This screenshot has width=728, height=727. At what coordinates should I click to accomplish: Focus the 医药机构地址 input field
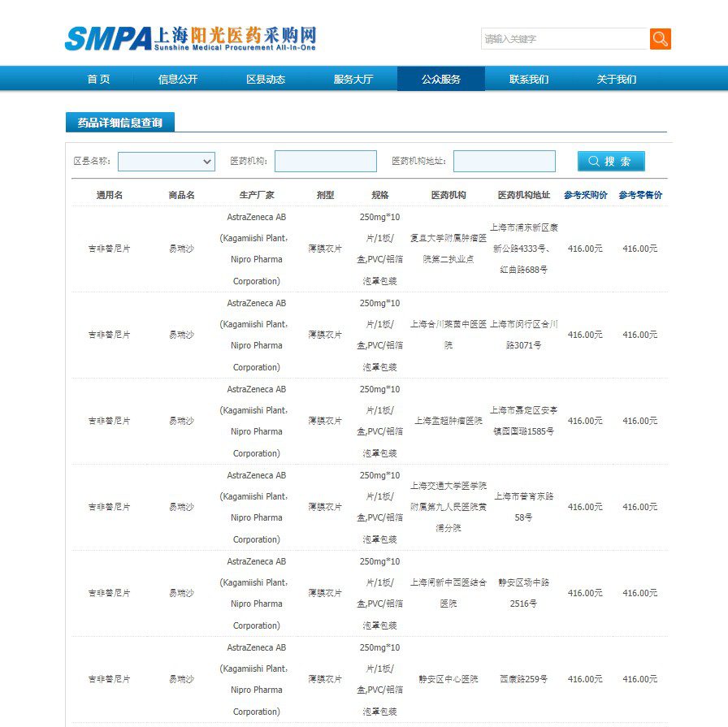tap(505, 161)
